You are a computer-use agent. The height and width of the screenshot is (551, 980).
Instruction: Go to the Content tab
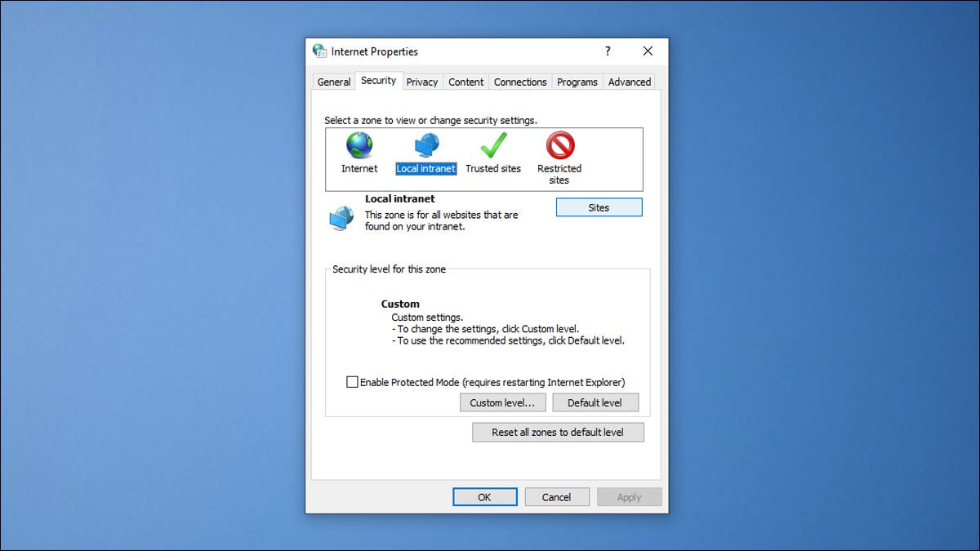466,82
